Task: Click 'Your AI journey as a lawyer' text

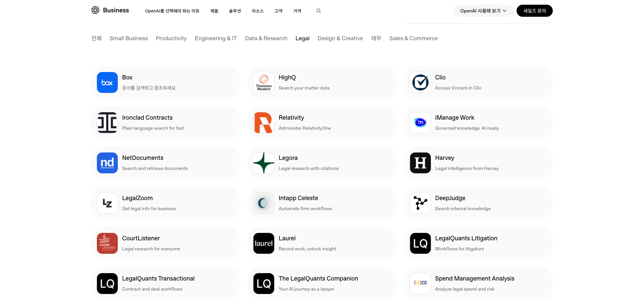Action: coord(306,289)
